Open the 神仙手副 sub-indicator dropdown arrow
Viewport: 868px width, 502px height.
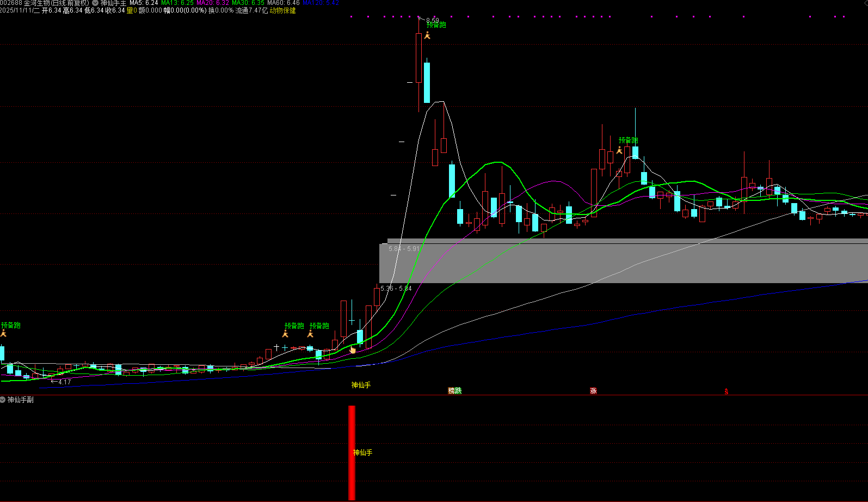[3, 400]
